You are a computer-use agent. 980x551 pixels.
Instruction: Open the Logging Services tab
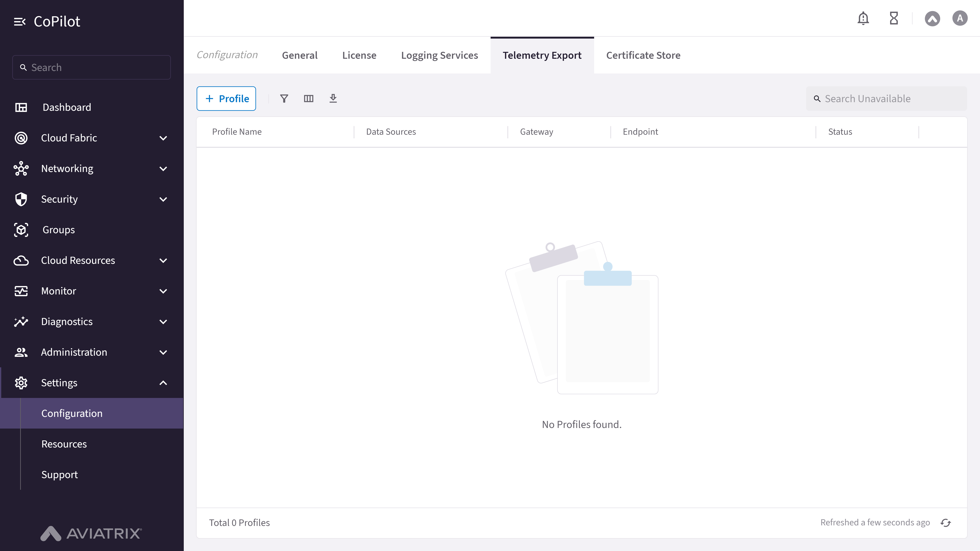439,55
